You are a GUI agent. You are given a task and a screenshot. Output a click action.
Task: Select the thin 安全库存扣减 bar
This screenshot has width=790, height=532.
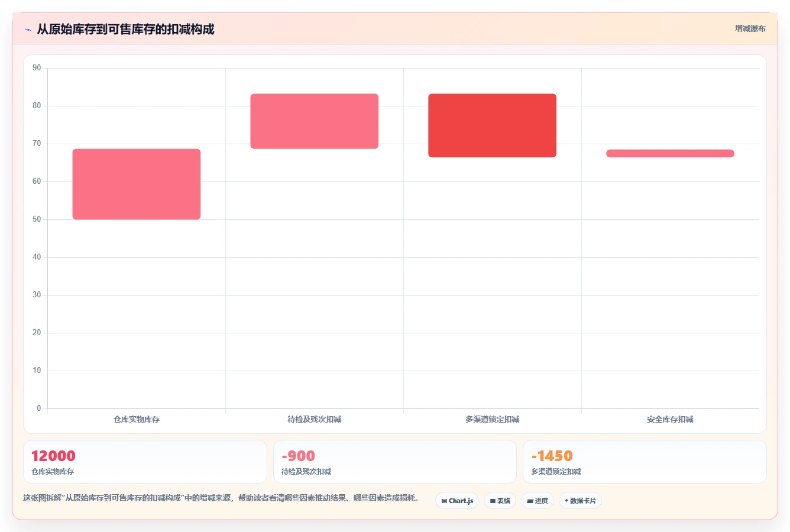(x=670, y=154)
